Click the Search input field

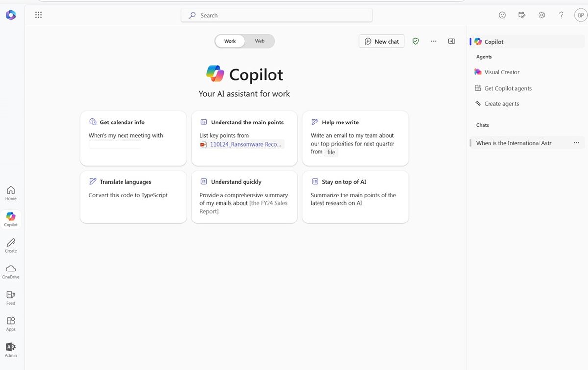(277, 15)
